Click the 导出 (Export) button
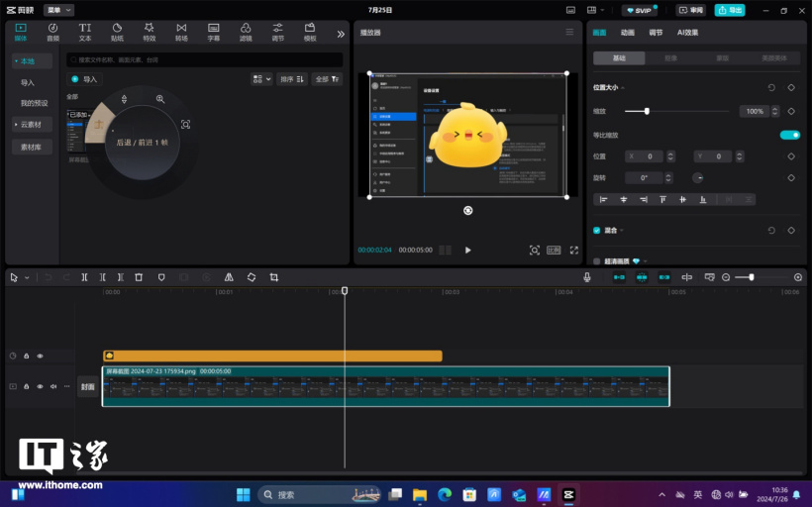 tap(730, 10)
